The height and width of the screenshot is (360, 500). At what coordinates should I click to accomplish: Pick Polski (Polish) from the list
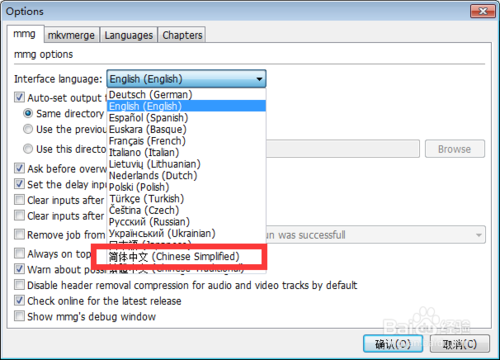pyautogui.click(x=186, y=187)
